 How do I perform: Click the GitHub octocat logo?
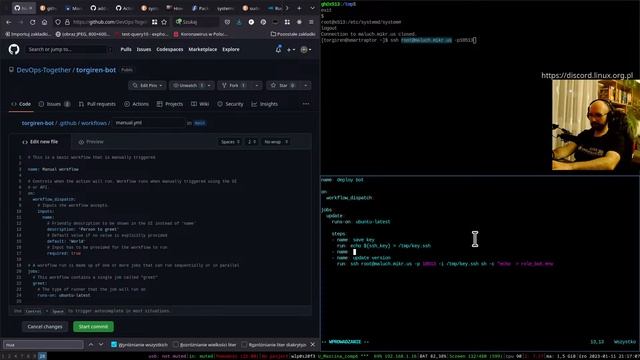[x=14, y=49]
